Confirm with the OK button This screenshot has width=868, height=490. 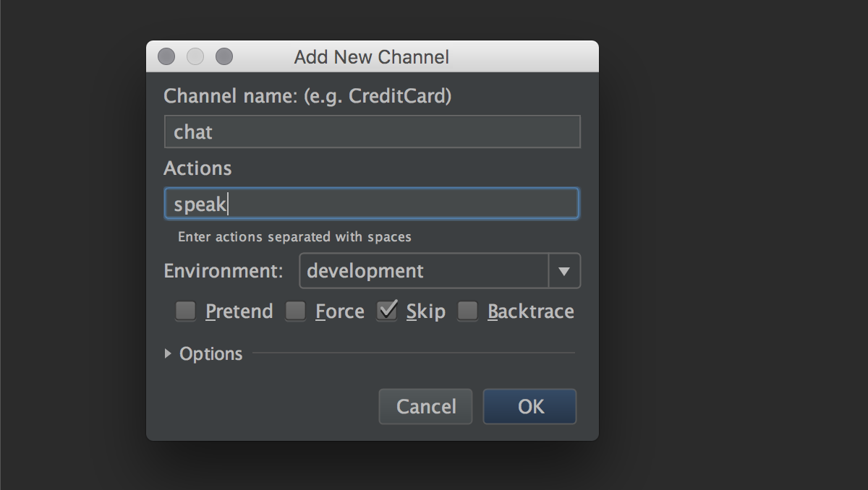point(529,406)
